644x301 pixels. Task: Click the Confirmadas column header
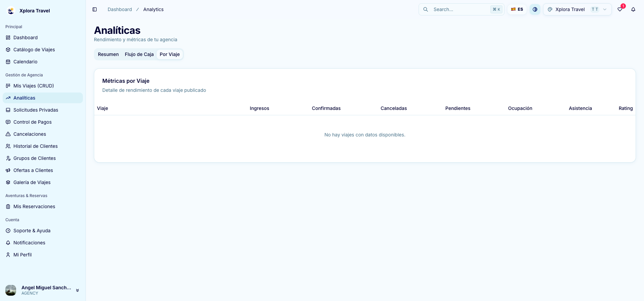(326, 108)
